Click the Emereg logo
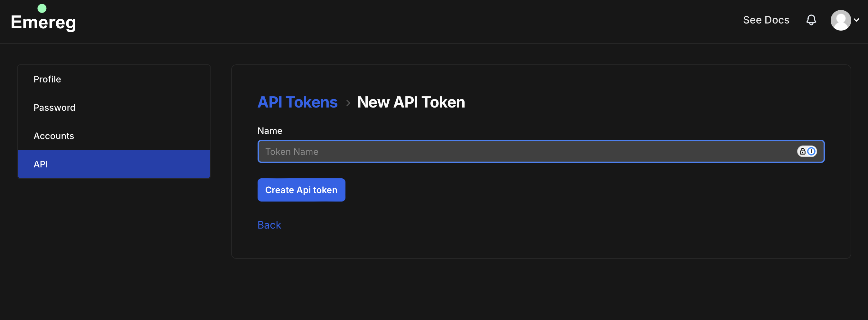Screen dimensions: 868x320 point(43,22)
